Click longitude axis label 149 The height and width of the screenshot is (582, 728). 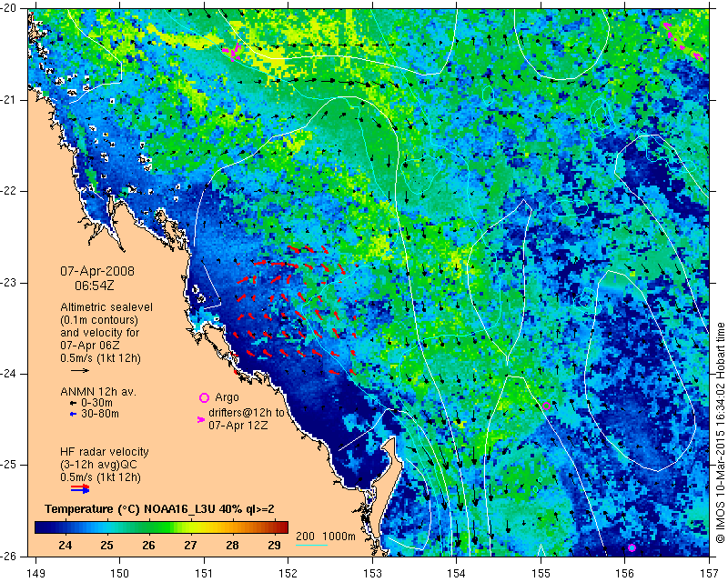point(35,574)
